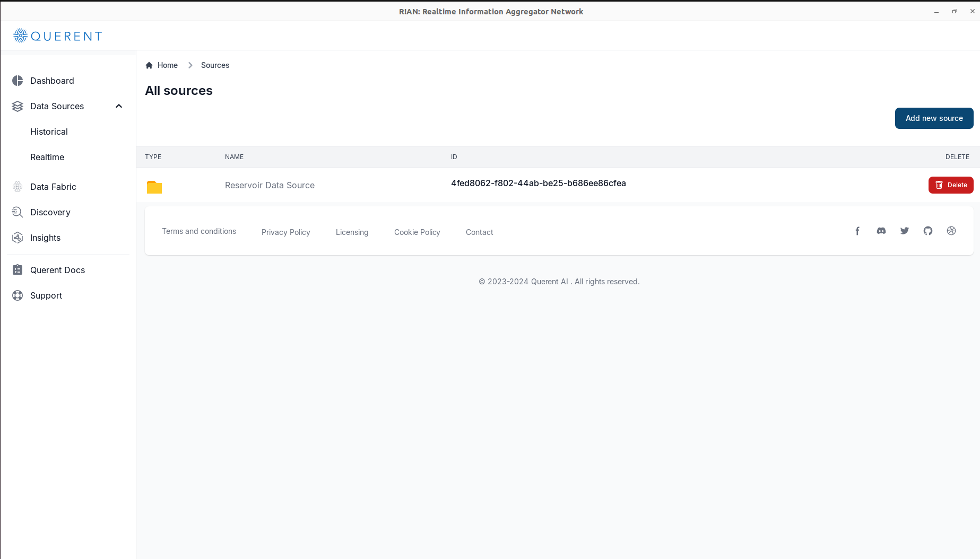Click the GitHub icon in footer
This screenshot has height=559, width=980.
(928, 231)
